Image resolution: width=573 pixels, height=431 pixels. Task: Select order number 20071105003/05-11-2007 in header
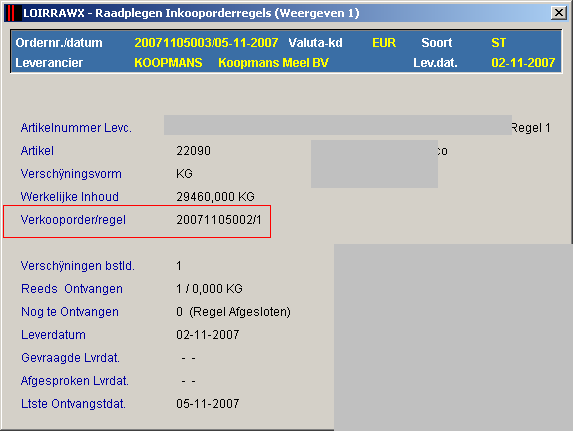click(x=206, y=43)
